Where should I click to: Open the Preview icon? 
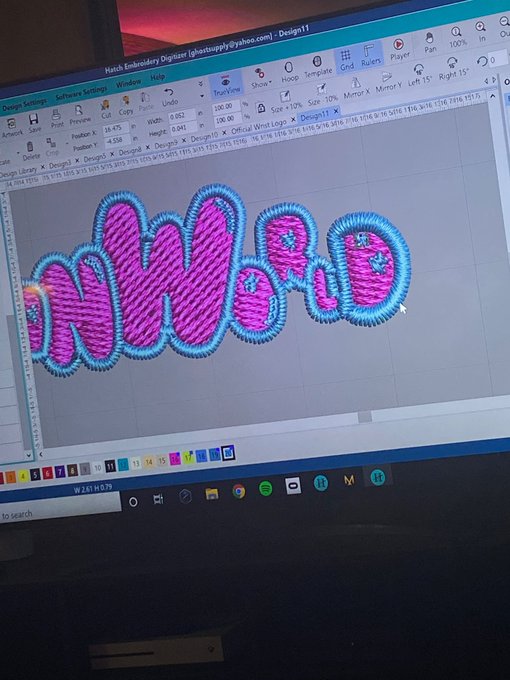coord(78,111)
